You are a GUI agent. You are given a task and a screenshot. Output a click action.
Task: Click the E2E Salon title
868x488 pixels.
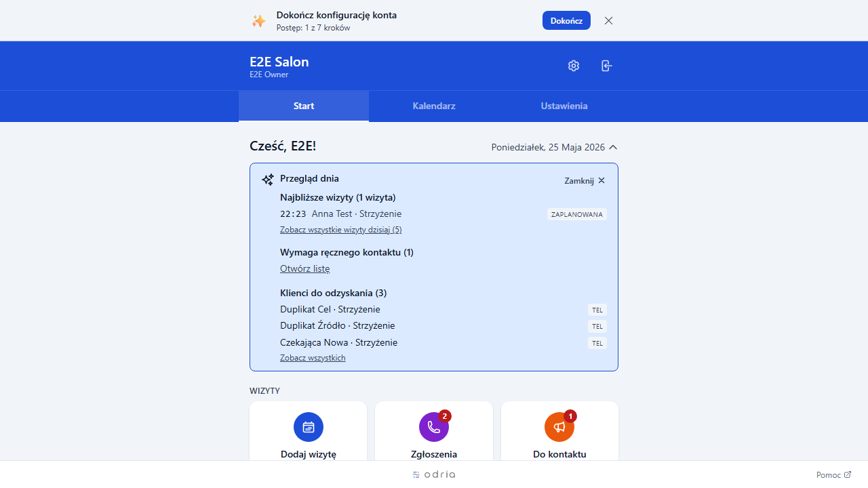[x=279, y=62]
